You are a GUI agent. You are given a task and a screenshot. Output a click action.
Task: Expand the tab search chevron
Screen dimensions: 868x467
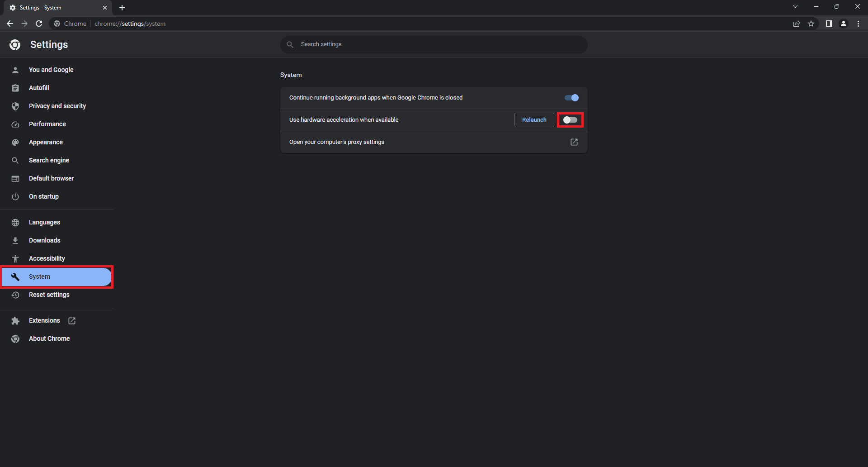coord(795,7)
